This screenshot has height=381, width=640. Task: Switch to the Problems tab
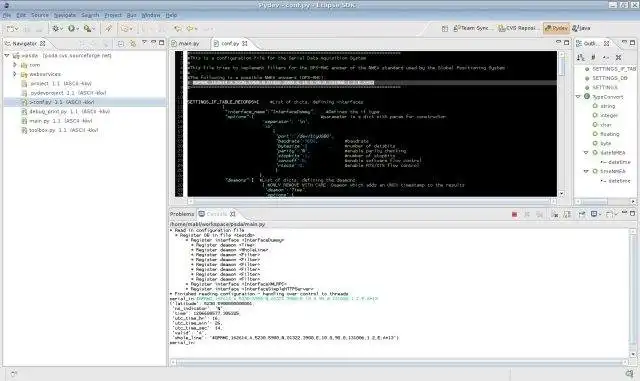[x=182, y=214]
